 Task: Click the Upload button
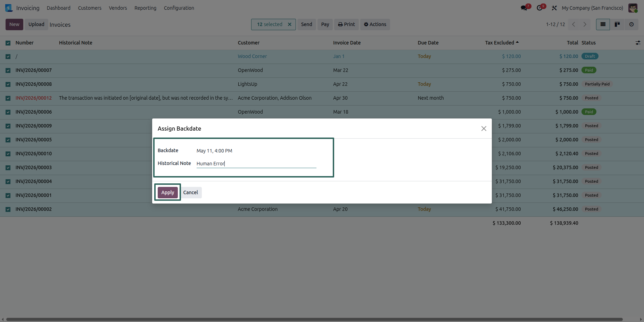click(36, 24)
